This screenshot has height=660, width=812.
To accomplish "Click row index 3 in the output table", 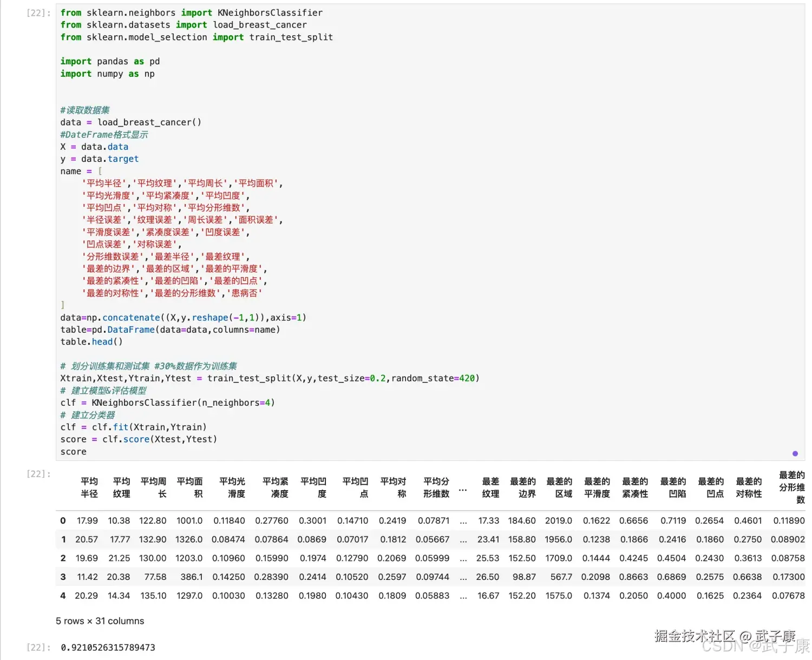I will [x=63, y=577].
